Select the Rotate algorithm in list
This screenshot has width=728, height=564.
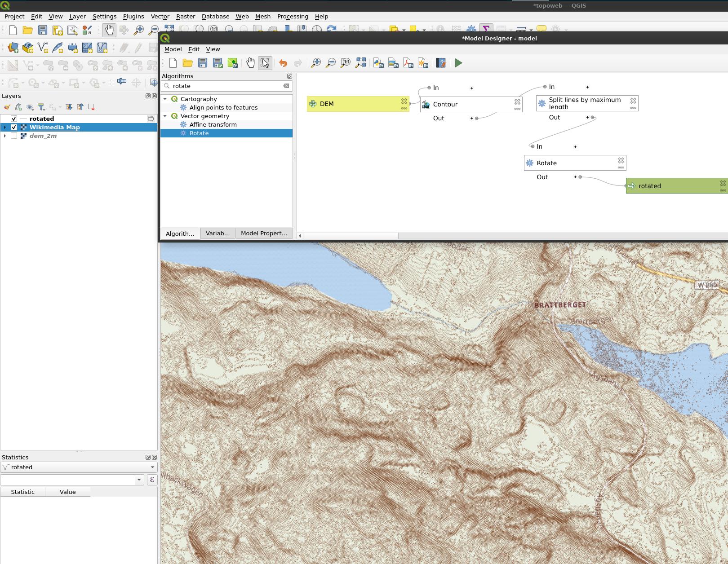(226, 133)
